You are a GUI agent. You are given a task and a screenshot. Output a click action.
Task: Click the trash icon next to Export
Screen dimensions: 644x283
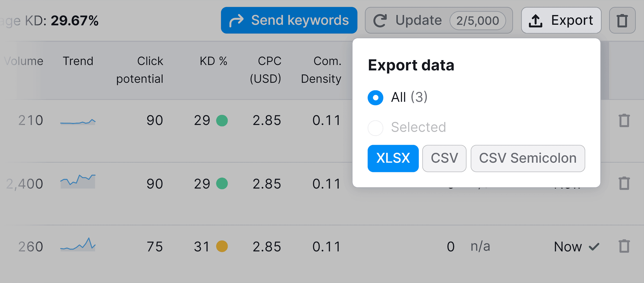point(622,20)
